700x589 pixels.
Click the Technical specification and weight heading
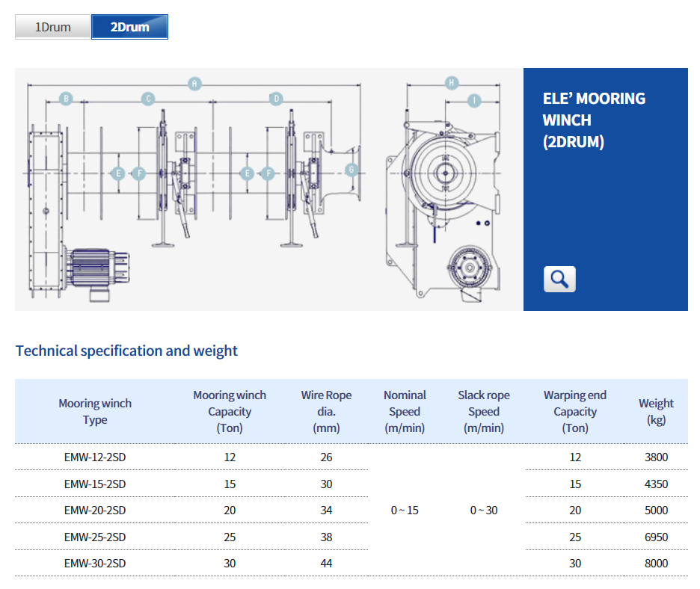(126, 351)
